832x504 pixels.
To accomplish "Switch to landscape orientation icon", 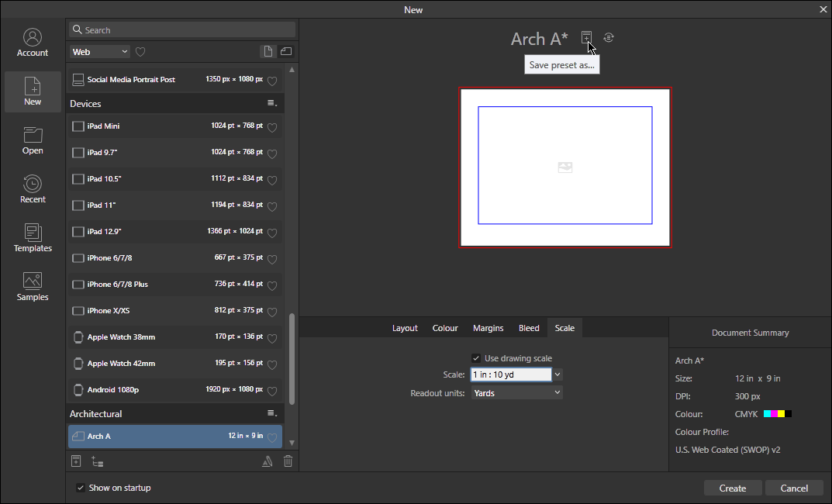I will [x=286, y=50].
